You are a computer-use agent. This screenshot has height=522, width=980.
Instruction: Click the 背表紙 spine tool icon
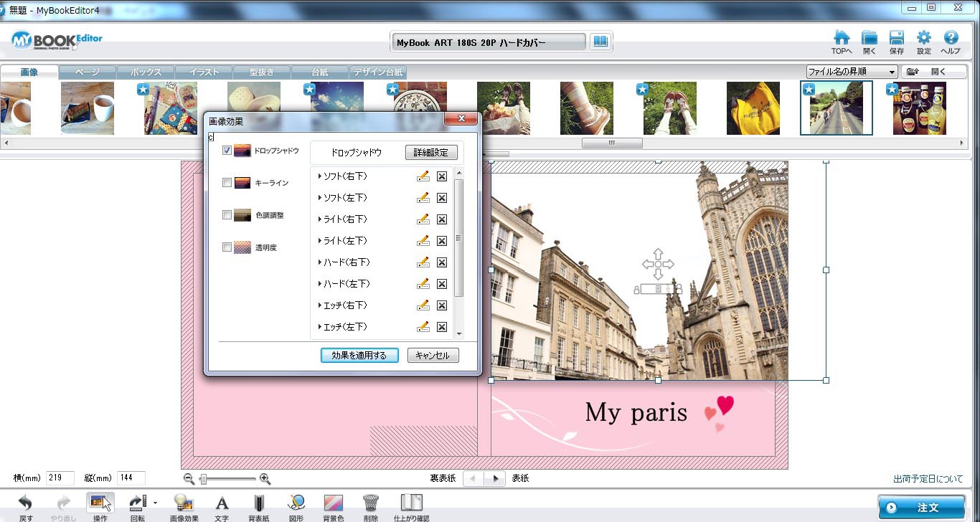point(258,503)
